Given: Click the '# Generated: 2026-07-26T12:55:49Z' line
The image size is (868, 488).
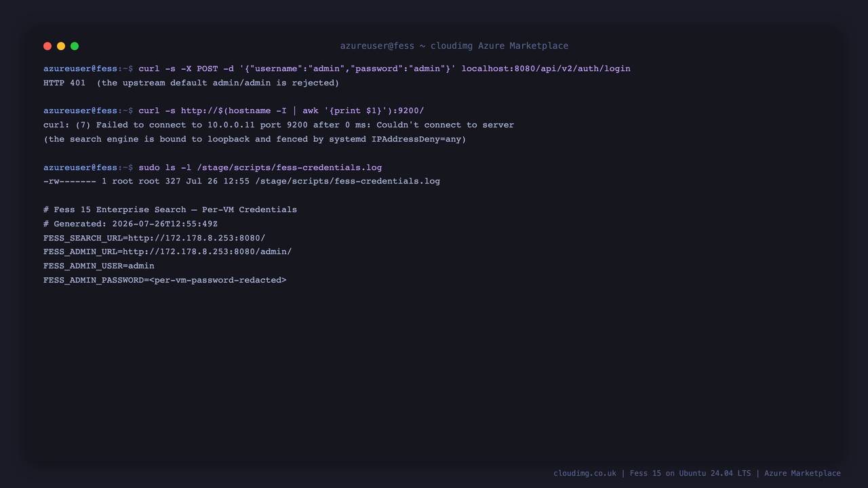Looking at the screenshot, I should [130, 224].
